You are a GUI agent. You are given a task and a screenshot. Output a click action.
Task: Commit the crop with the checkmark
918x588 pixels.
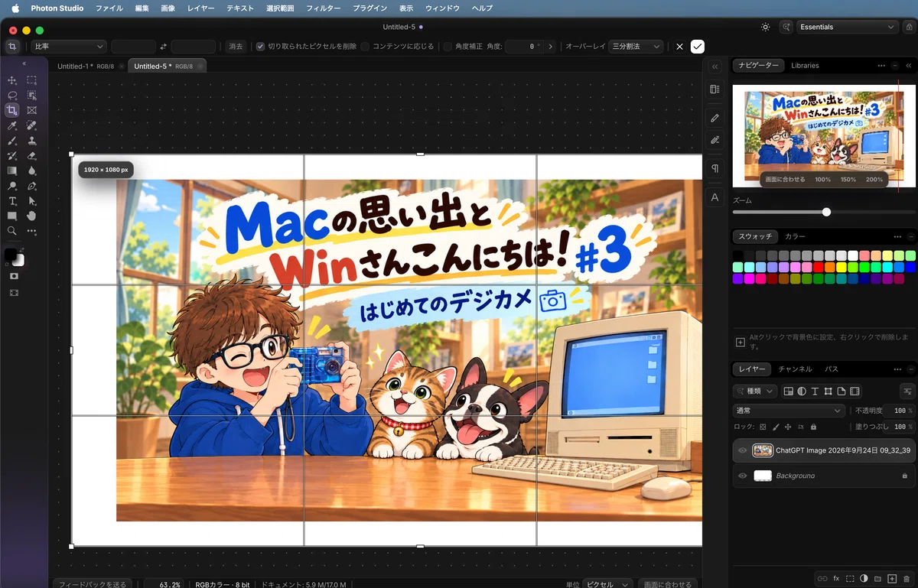click(698, 47)
